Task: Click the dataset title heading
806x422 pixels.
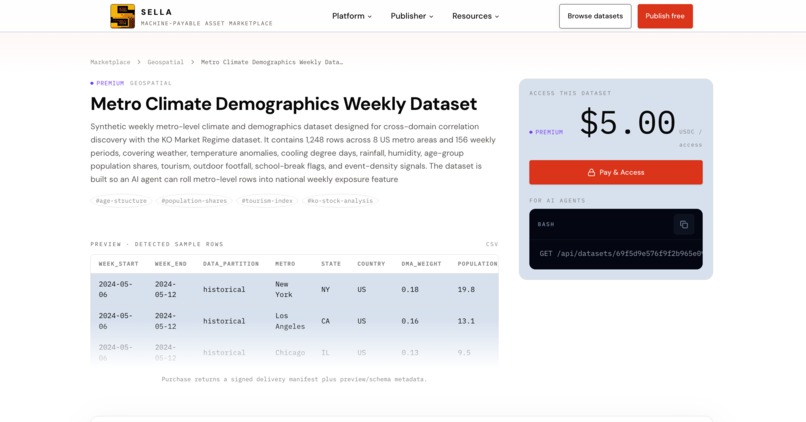Action: pos(284,104)
